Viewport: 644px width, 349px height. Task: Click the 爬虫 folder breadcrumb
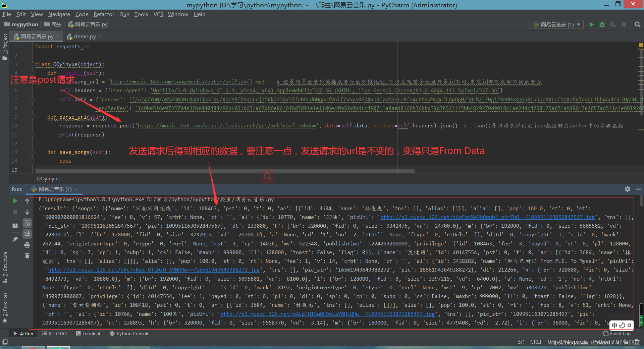tap(53, 24)
